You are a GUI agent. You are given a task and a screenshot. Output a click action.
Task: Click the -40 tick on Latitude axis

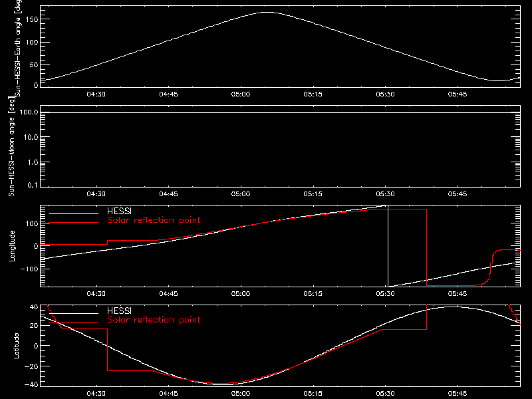point(31,384)
